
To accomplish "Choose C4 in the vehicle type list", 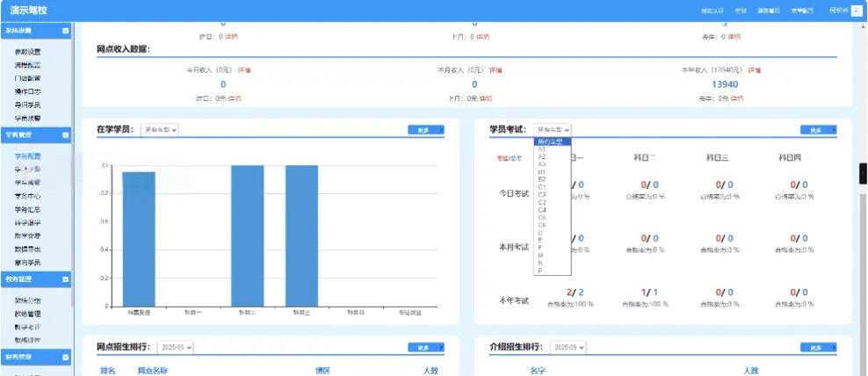I will pos(553,210).
